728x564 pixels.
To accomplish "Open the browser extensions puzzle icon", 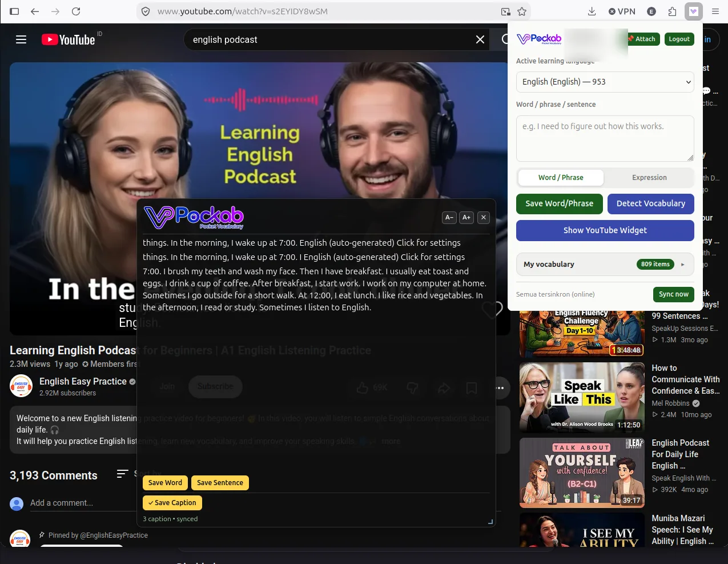I will (672, 11).
